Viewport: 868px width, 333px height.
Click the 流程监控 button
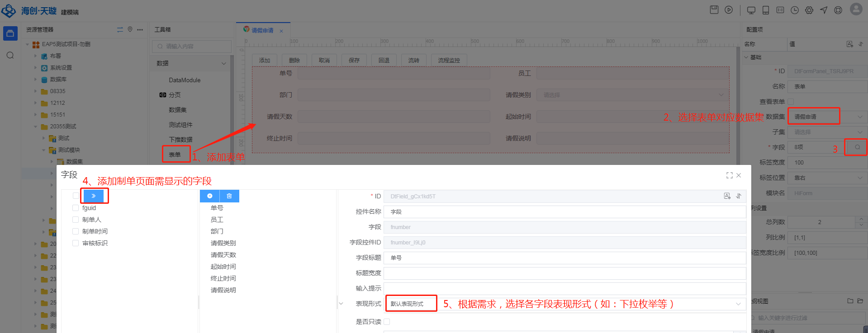(449, 61)
